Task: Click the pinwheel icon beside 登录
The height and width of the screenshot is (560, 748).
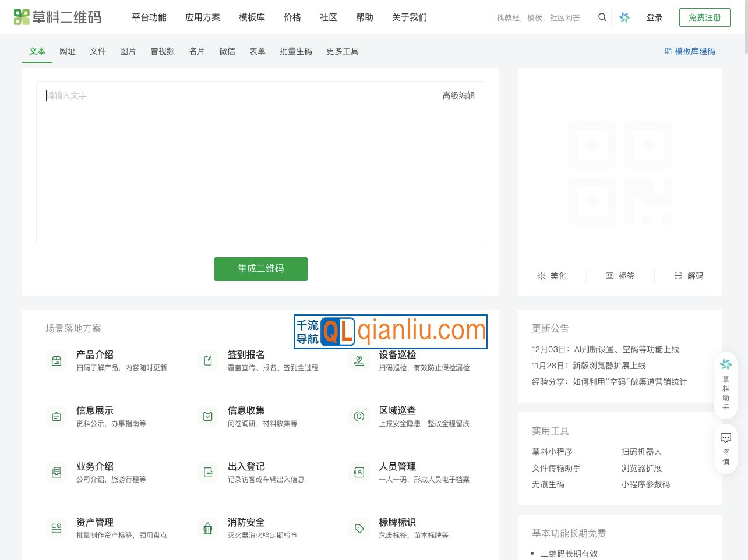Action: click(624, 17)
